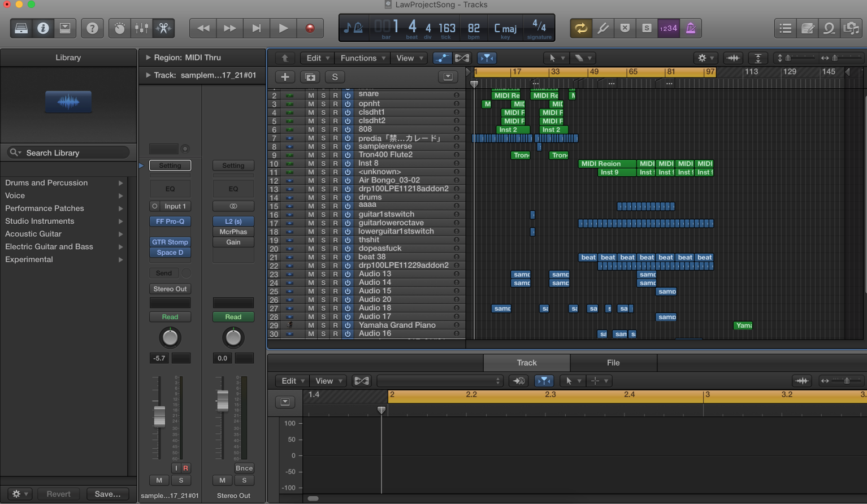Toggle the Metronome click button
This screenshot has height=504, width=867.
pos(691,28)
